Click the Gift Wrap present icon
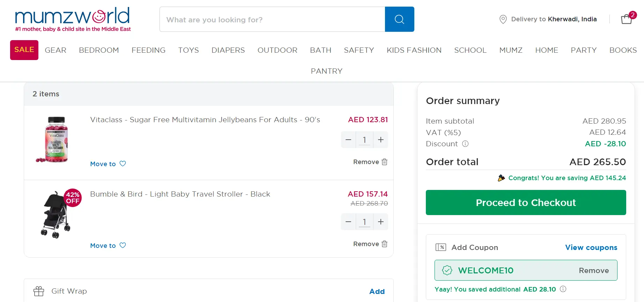This screenshot has height=302, width=644. click(39, 291)
